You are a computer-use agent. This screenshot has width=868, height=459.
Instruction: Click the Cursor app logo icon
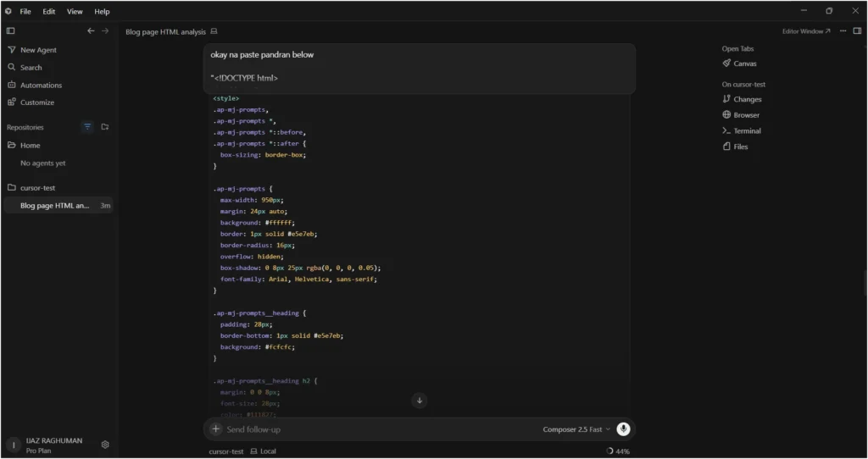8,11
